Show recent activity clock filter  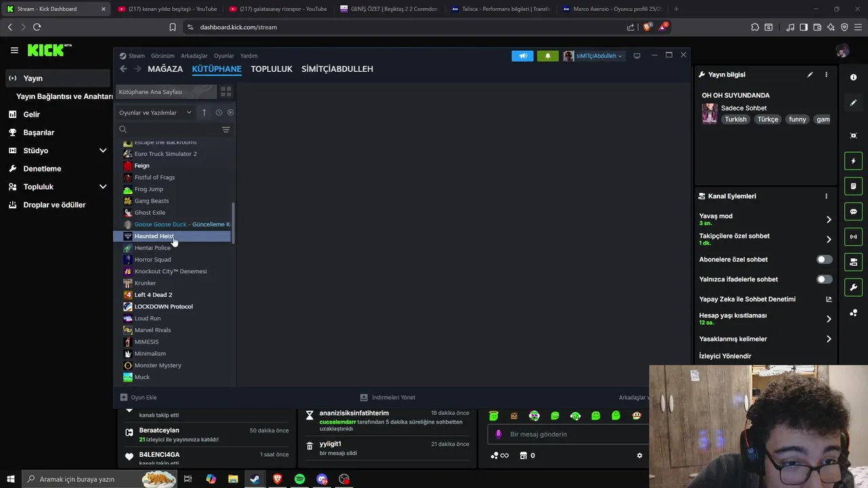coord(218,113)
